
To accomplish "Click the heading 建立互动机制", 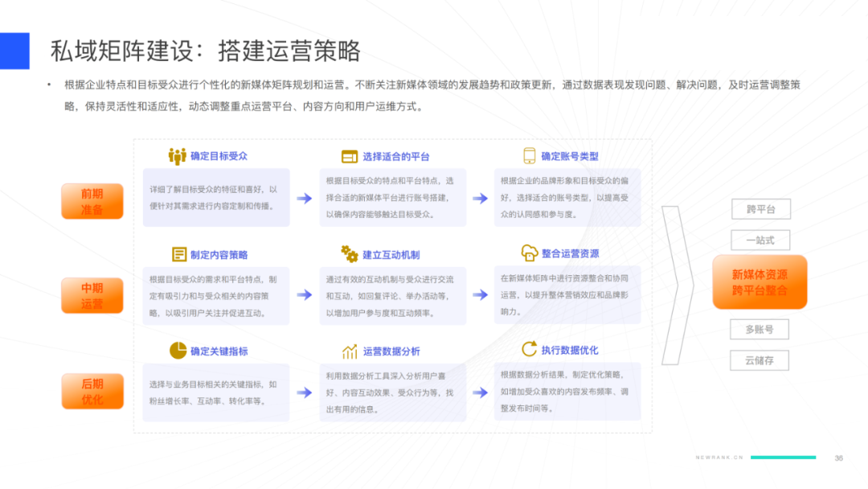I will [x=391, y=255].
